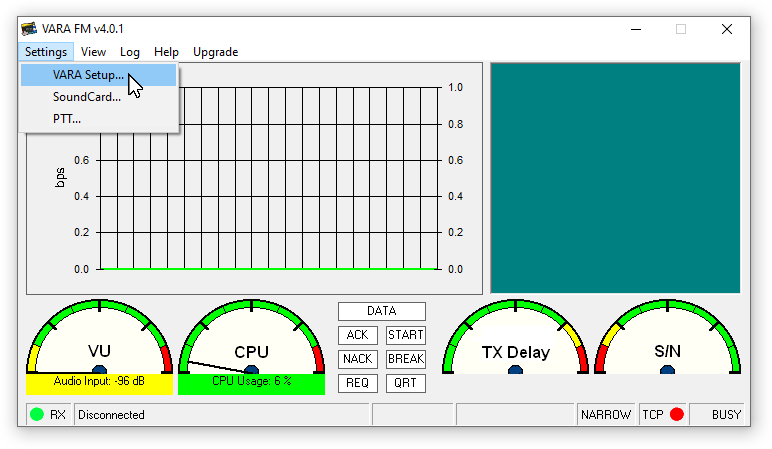Open the Settings menu

46,52
